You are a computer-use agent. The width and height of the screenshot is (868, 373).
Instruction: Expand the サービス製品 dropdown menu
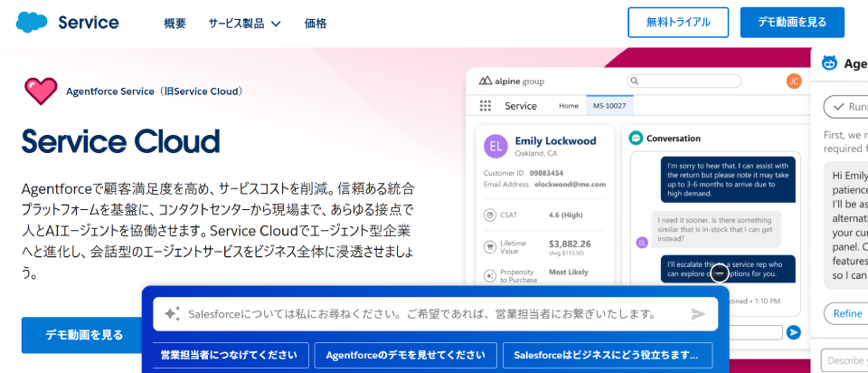(x=245, y=24)
